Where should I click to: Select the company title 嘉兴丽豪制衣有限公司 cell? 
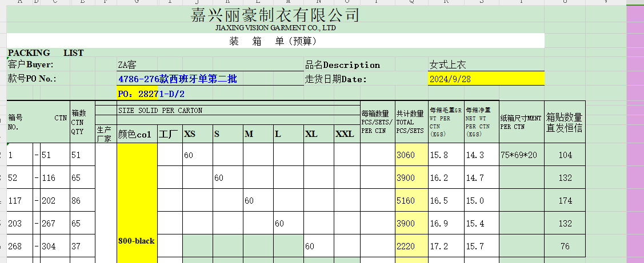(275, 15)
